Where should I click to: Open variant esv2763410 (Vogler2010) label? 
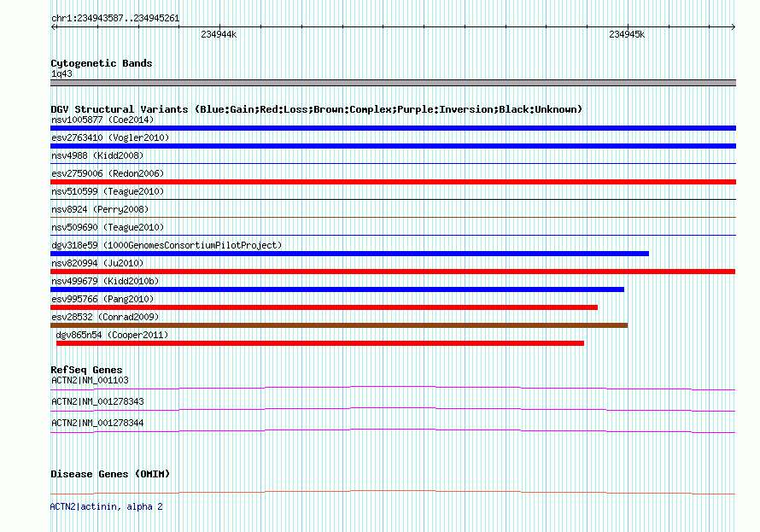[110, 137]
